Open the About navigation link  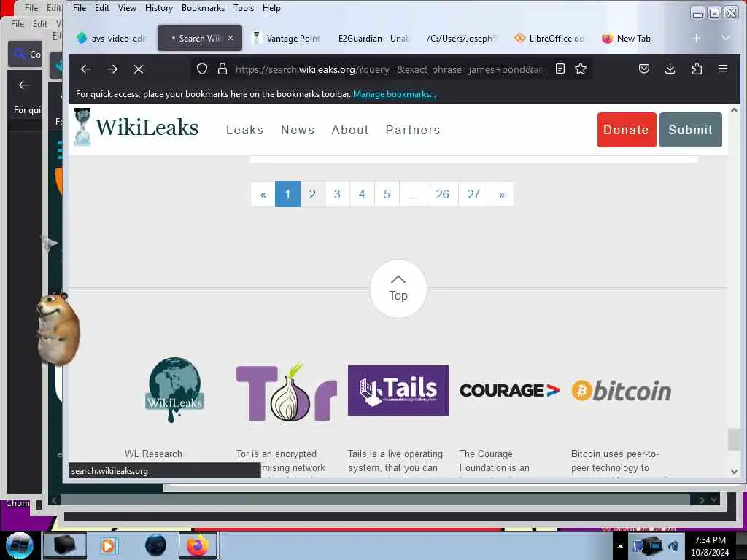point(350,130)
